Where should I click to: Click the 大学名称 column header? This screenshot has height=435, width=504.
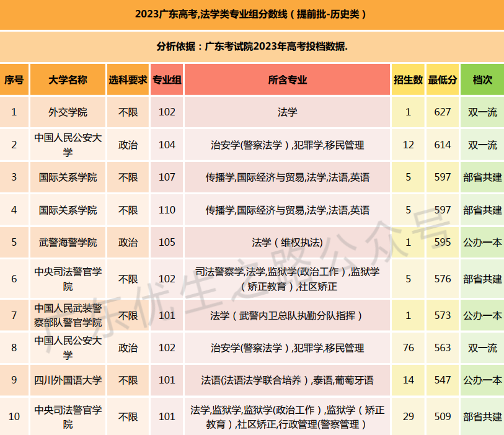tap(68, 79)
